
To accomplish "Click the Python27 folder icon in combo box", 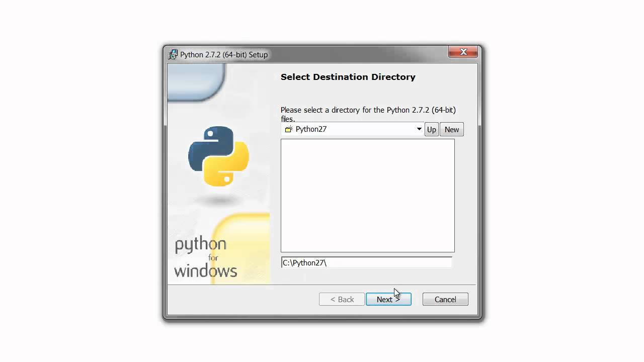I will coord(288,129).
